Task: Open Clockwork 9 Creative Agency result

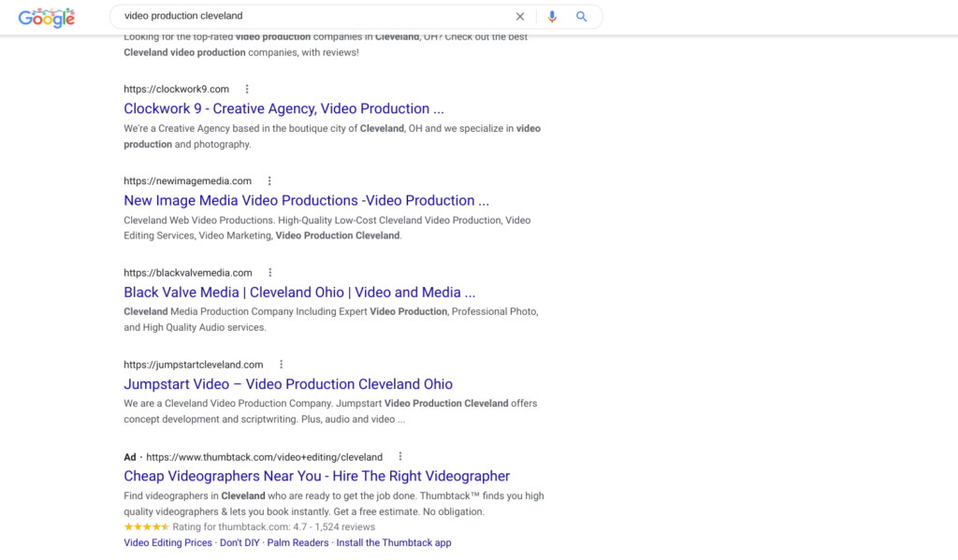Action: click(x=283, y=108)
